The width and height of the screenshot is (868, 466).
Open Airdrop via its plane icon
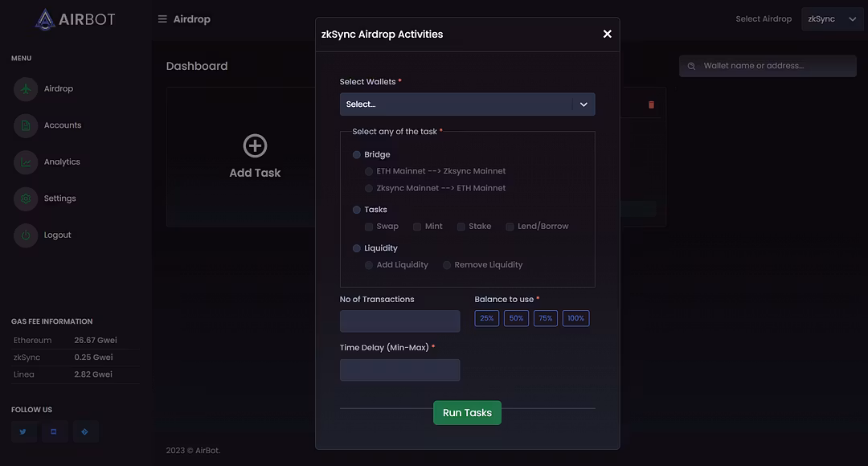(26, 89)
